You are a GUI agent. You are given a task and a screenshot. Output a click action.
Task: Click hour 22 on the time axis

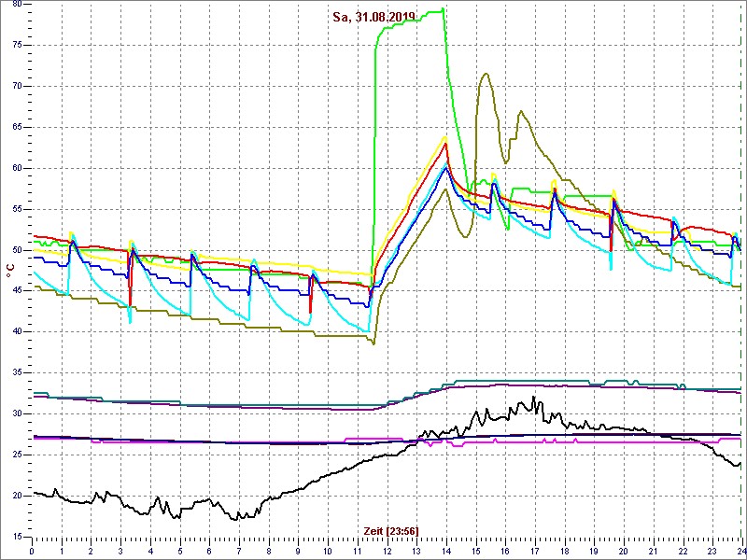point(684,551)
